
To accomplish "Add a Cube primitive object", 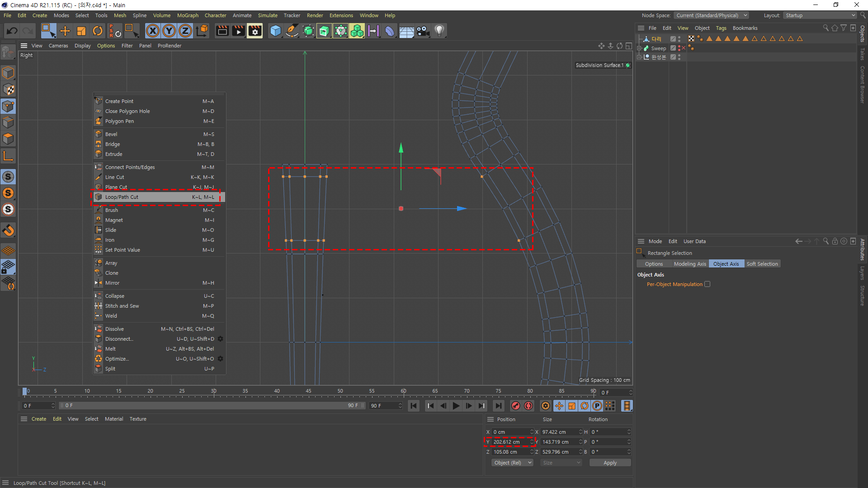I will point(275,31).
